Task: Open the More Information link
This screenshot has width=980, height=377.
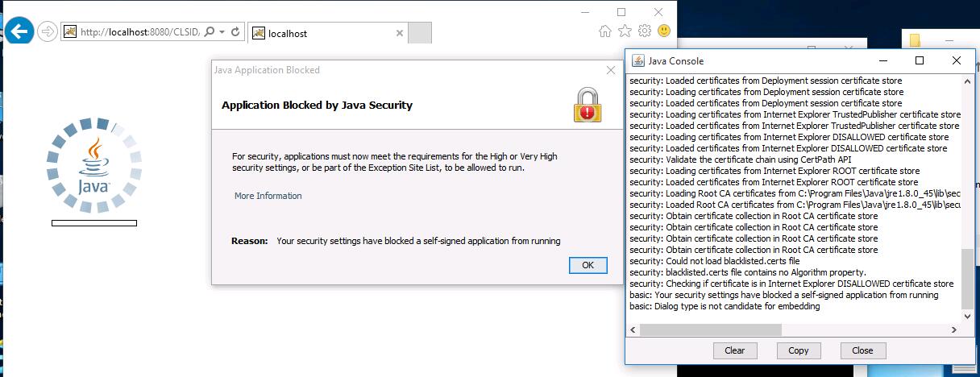Action: [x=268, y=196]
